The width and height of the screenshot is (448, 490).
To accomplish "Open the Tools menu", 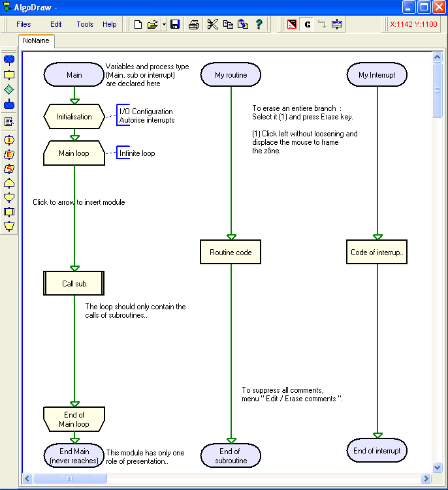I will (x=85, y=24).
